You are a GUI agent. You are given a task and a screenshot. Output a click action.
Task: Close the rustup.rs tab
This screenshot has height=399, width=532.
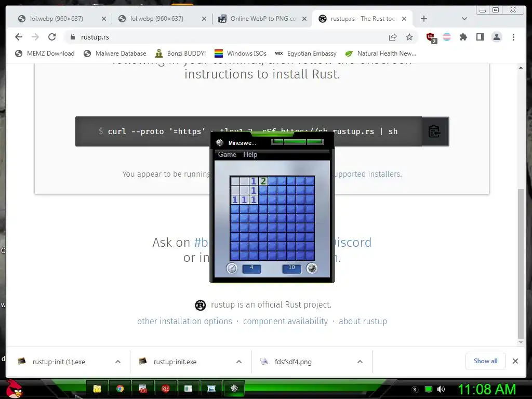[404, 19]
